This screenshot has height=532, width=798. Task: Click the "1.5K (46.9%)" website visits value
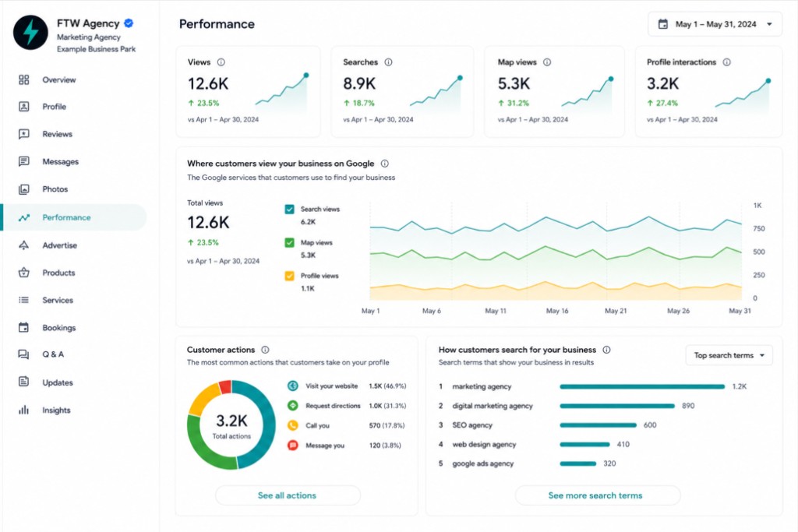[x=387, y=386]
